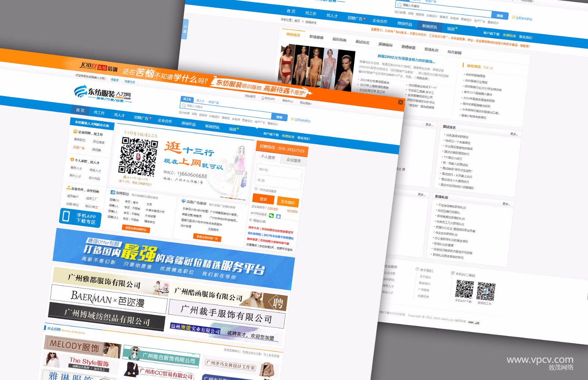Select the 找人才 search type tab
Viewport: 588px width, 380px height.
click(200, 101)
